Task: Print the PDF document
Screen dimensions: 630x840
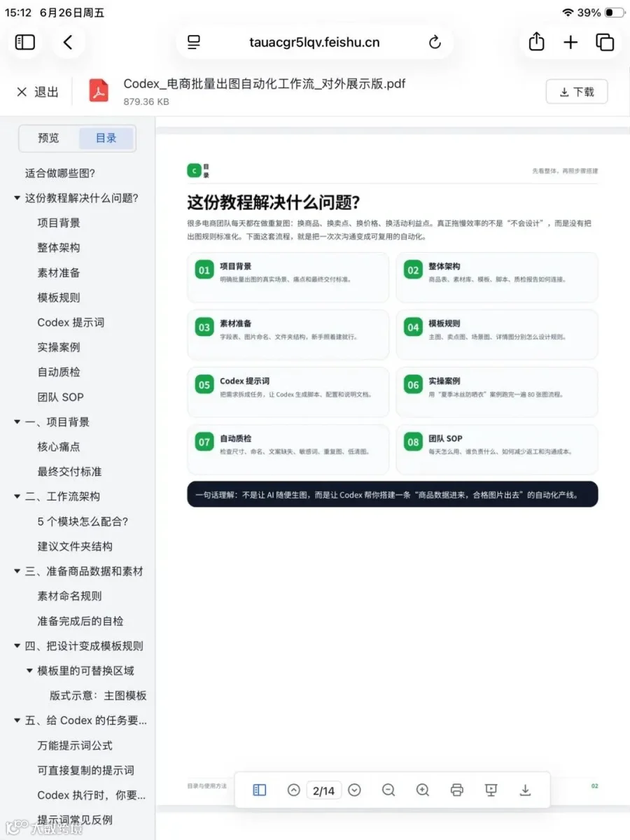Action: (457, 790)
